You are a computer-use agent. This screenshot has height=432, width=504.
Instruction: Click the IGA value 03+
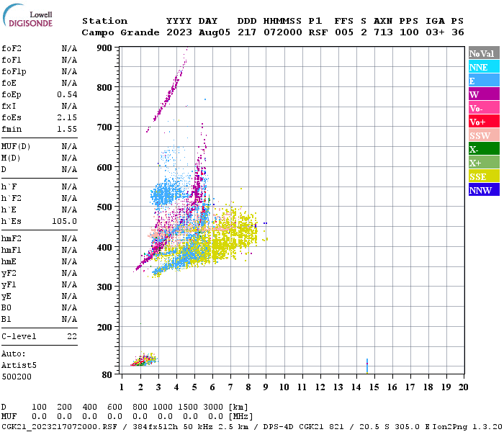[x=435, y=32]
